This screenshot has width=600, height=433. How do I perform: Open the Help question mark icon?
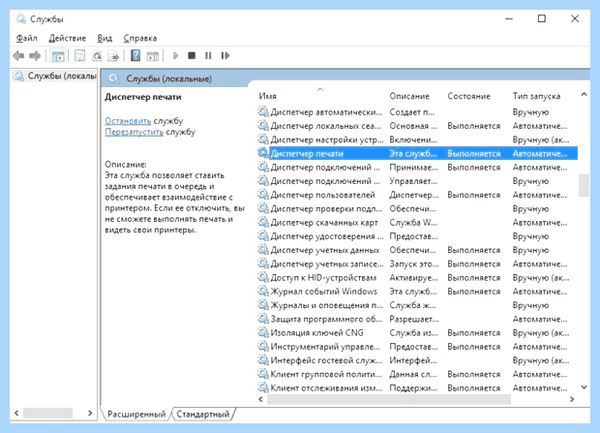click(135, 56)
